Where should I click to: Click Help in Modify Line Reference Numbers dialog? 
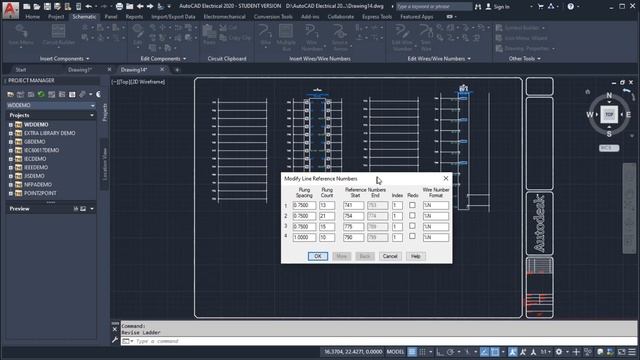tap(416, 256)
